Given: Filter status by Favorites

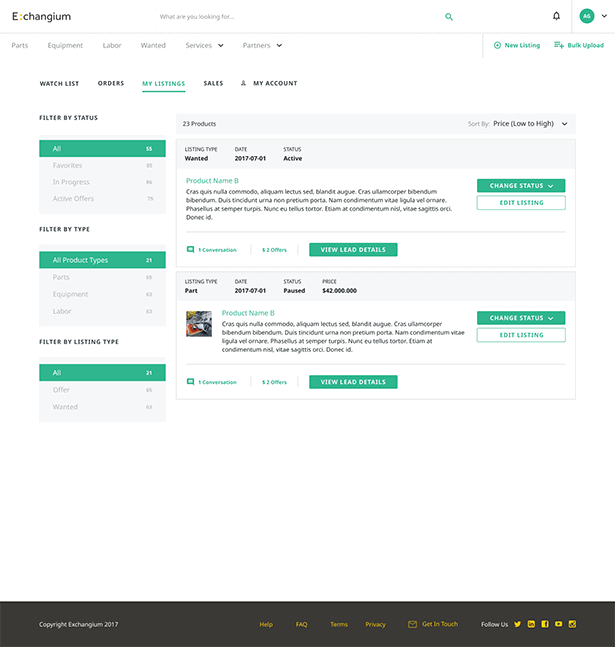Looking at the screenshot, I should point(102,165).
